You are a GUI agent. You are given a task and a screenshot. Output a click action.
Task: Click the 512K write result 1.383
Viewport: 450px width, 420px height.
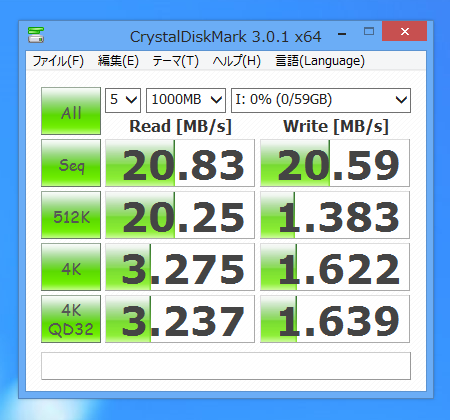pyautogui.click(x=335, y=215)
